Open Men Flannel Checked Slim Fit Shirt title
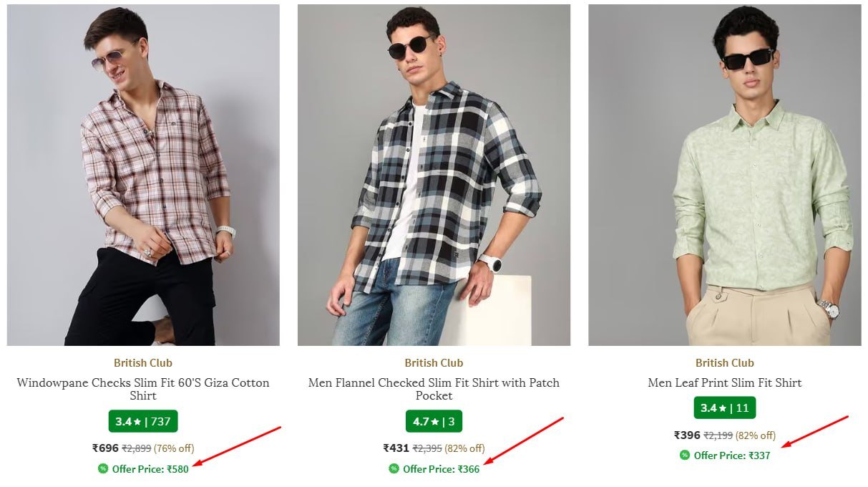The width and height of the screenshot is (868, 487). tap(434, 389)
